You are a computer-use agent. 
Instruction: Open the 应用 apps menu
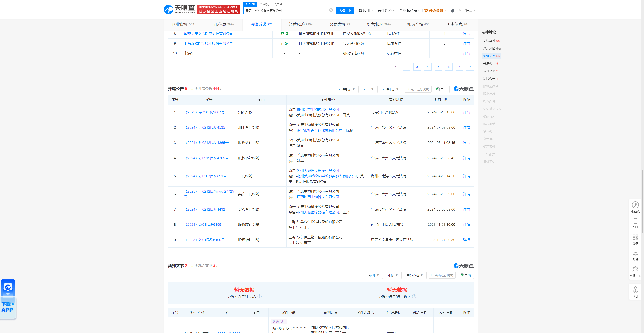366,11
